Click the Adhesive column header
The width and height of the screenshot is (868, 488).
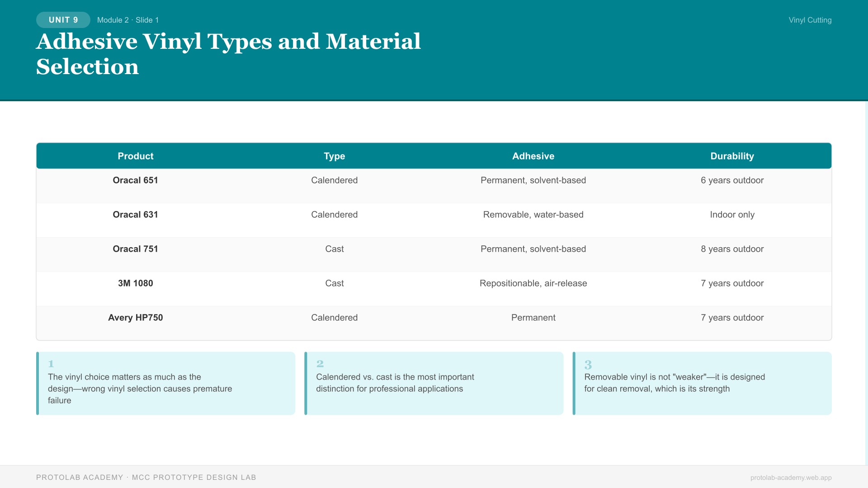(533, 156)
